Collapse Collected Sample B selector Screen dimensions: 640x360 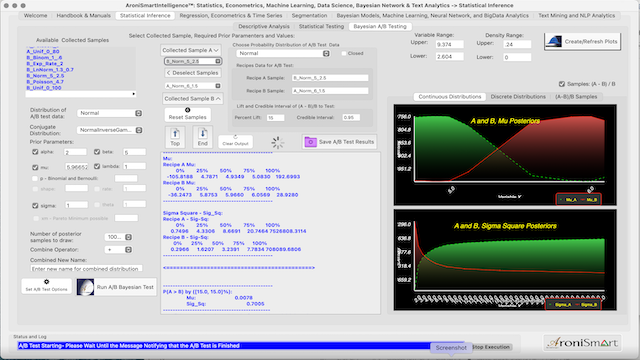[x=193, y=98]
